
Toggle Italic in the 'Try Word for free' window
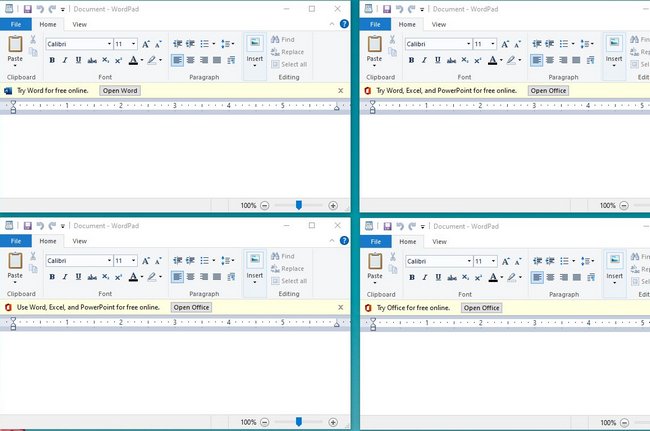point(65,60)
